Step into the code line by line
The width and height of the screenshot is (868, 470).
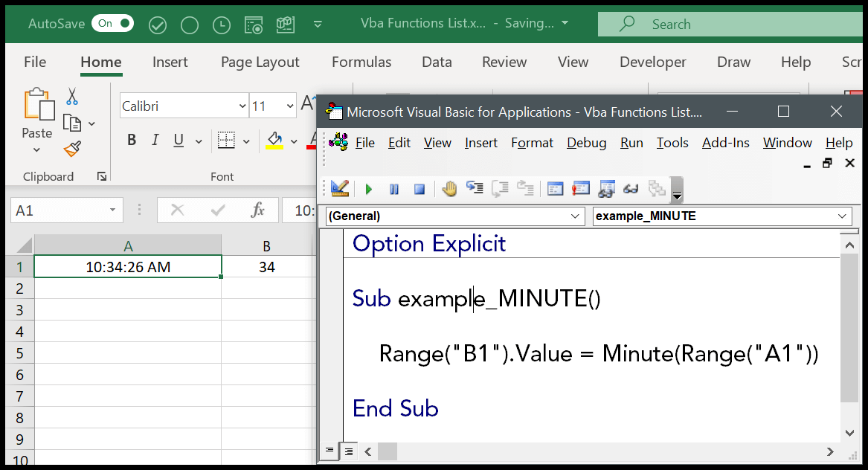click(x=475, y=188)
